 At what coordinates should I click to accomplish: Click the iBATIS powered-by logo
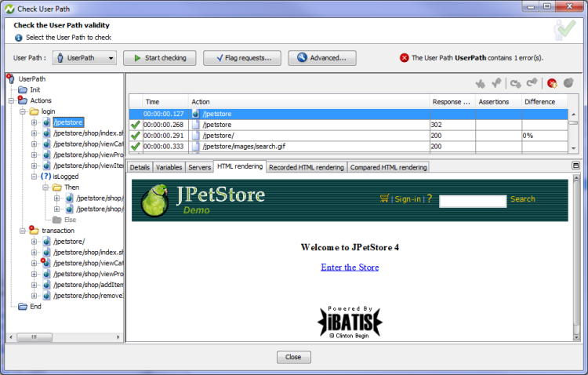coord(350,320)
